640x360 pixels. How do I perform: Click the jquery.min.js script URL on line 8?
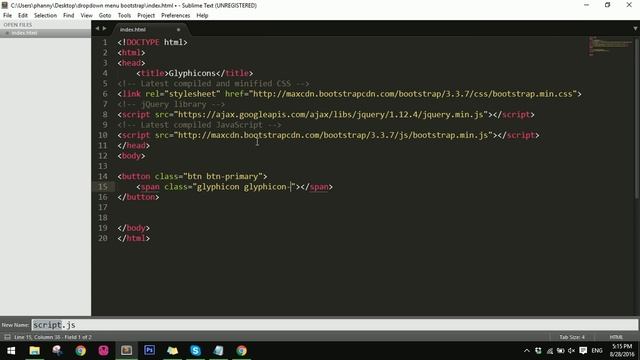(x=331, y=115)
